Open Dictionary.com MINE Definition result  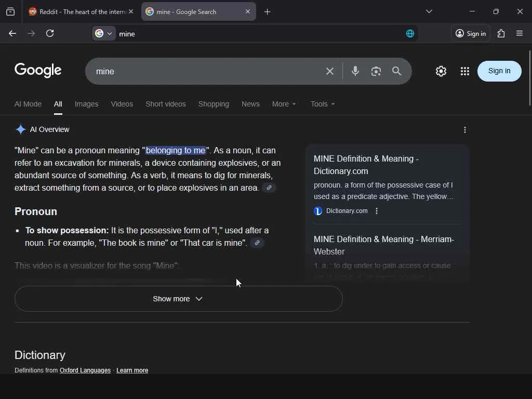[x=366, y=165]
